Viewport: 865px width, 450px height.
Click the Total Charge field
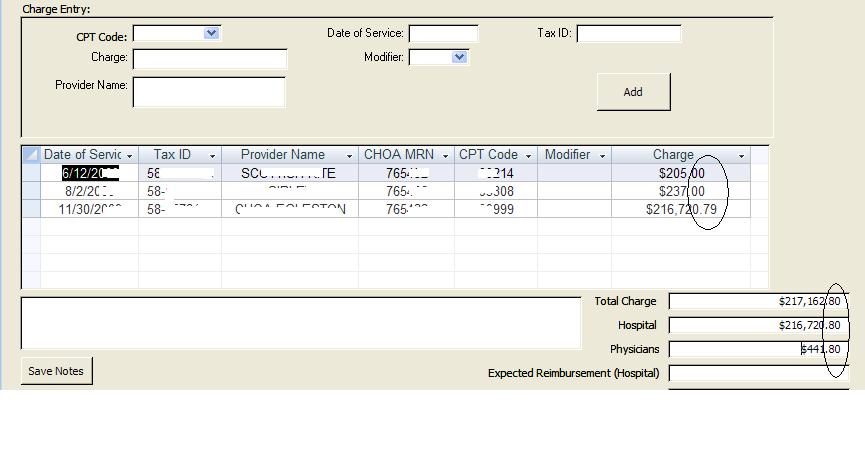pos(759,301)
